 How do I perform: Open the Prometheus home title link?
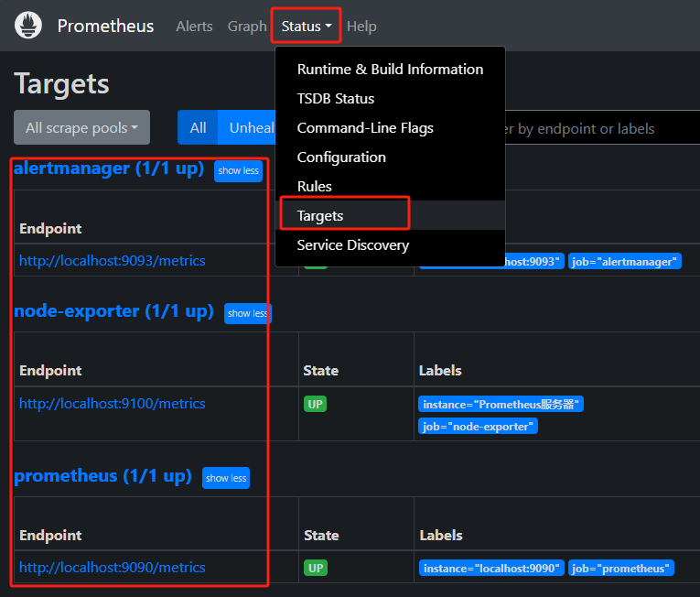[105, 26]
